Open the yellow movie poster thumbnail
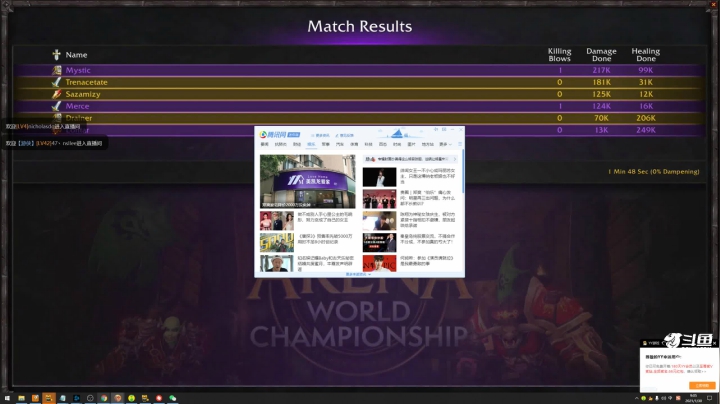720x404 pixels. pyautogui.click(x=276, y=242)
